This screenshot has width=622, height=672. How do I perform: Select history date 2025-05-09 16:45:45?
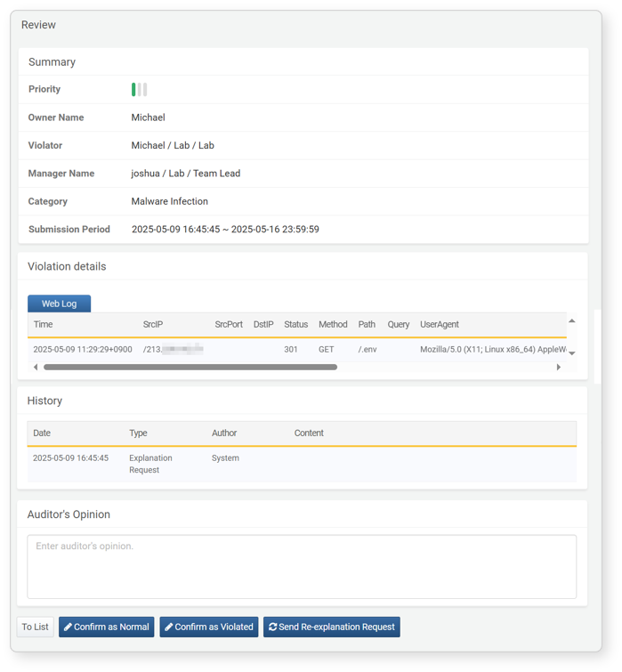coord(70,457)
